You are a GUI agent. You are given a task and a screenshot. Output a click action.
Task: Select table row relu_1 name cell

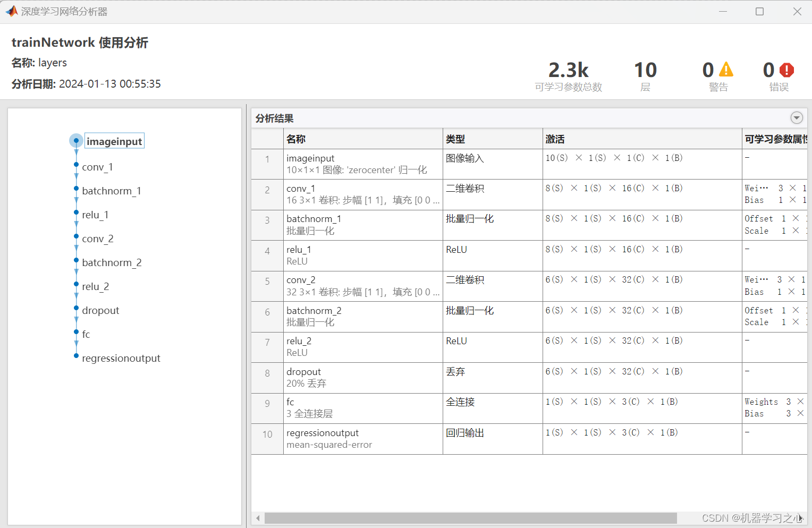[x=363, y=256]
